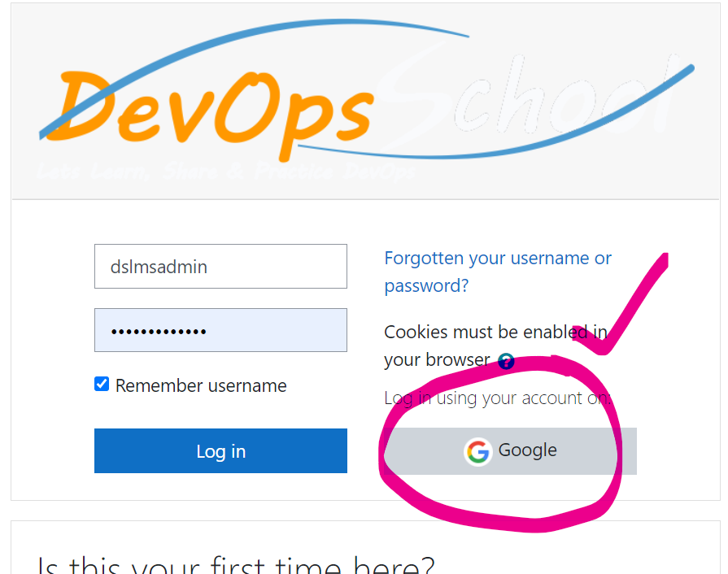Click the Remember username label text
The height and width of the screenshot is (574, 728).
pyautogui.click(x=201, y=385)
